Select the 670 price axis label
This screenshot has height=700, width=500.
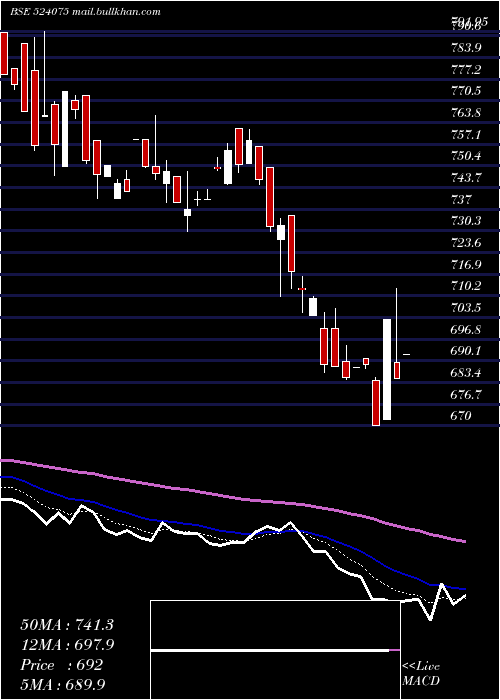(x=461, y=416)
